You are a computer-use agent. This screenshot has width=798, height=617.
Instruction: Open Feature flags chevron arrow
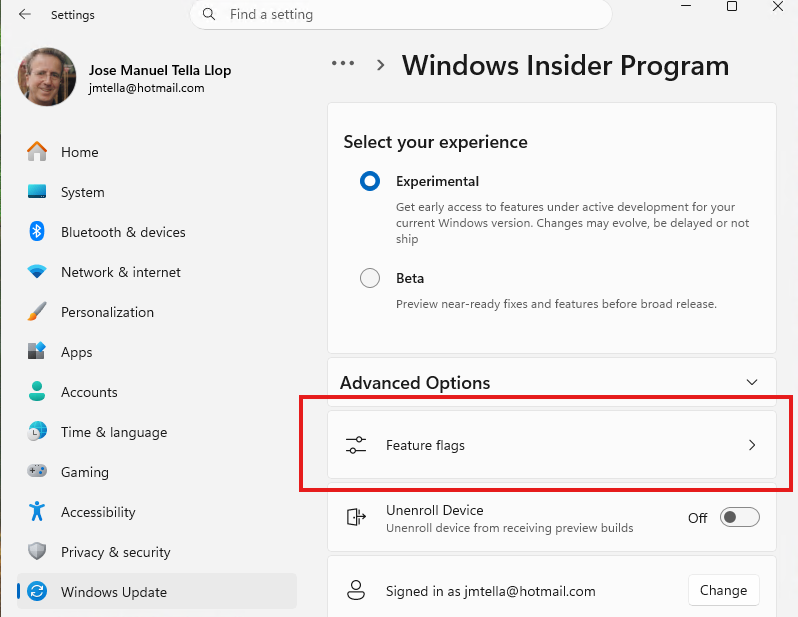point(753,445)
